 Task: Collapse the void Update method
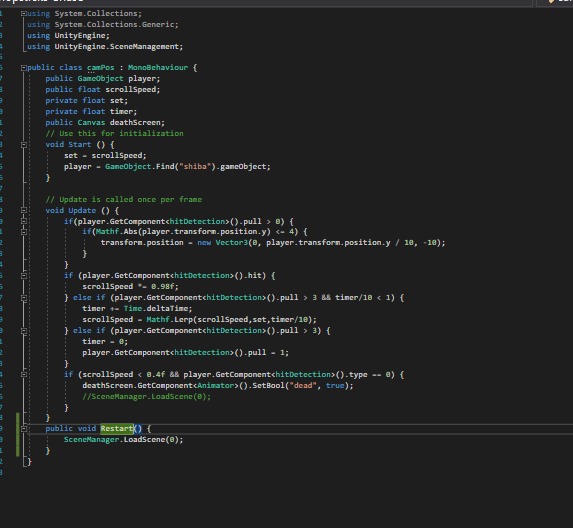(24, 210)
